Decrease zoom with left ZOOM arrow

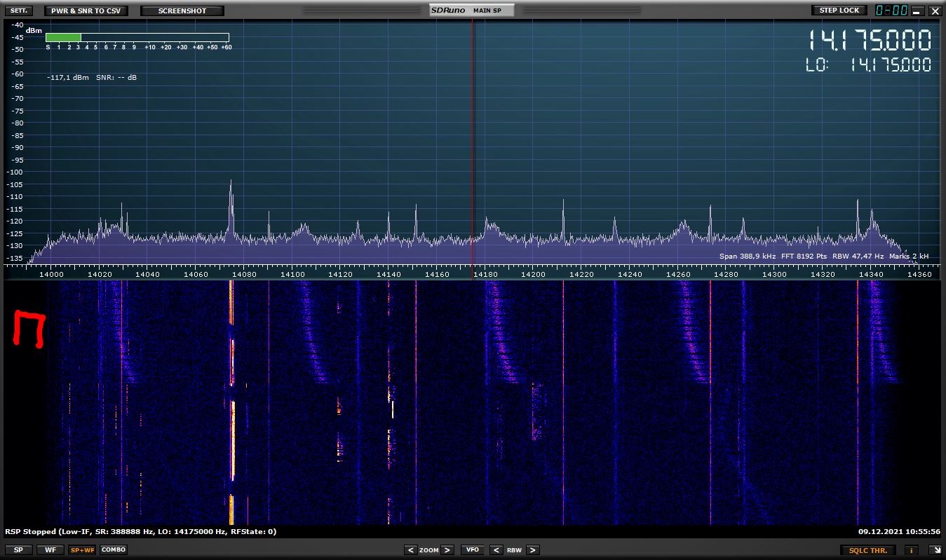pyautogui.click(x=411, y=550)
